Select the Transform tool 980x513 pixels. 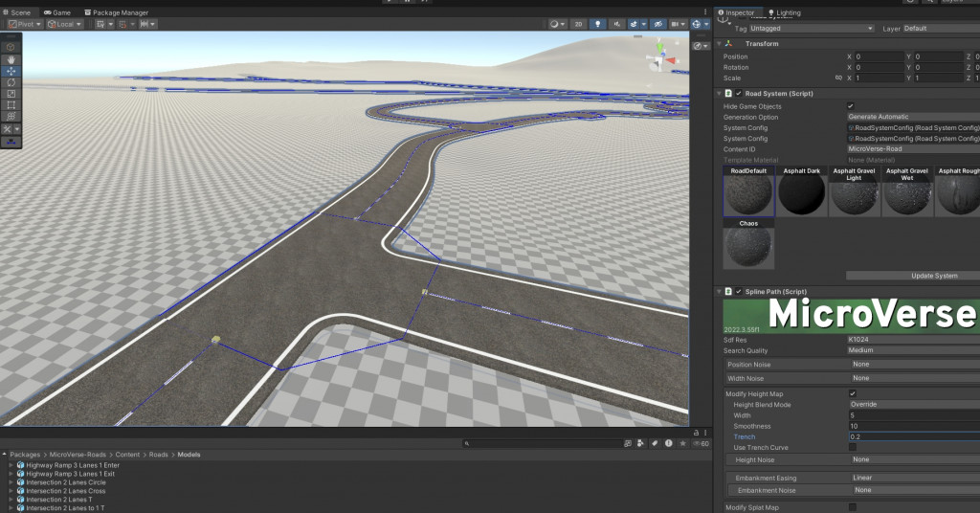11,116
